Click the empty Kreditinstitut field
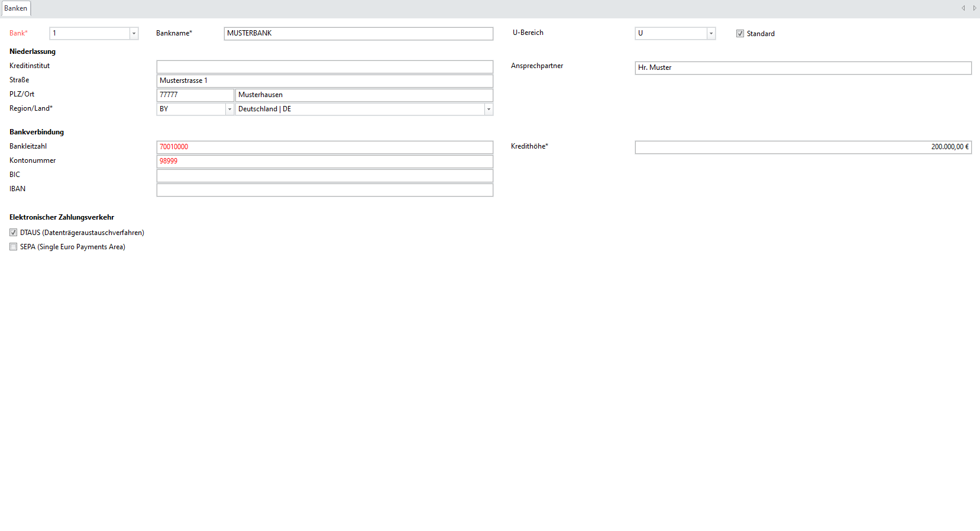 click(324, 67)
